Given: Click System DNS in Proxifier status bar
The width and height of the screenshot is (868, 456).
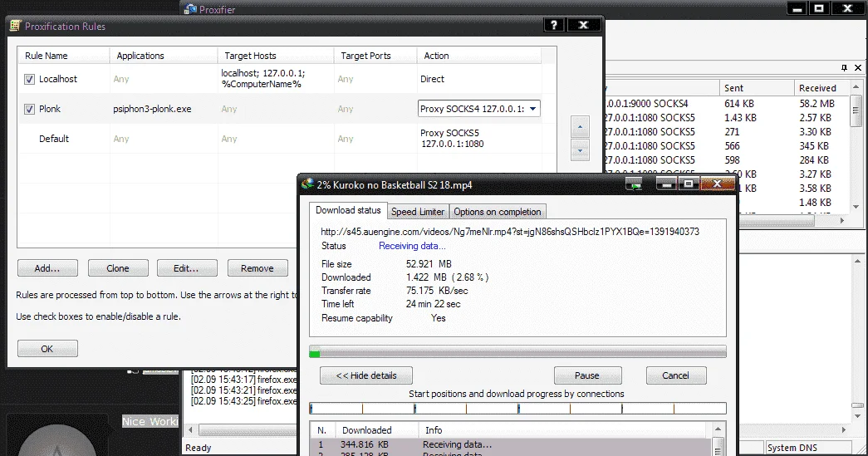Looking at the screenshot, I should (792, 448).
